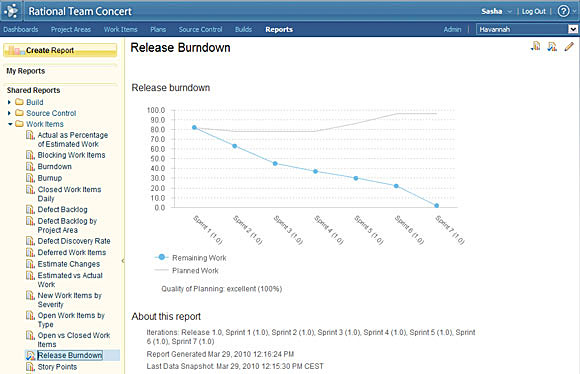Click the Last Data Snapshot text line

click(235, 366)
